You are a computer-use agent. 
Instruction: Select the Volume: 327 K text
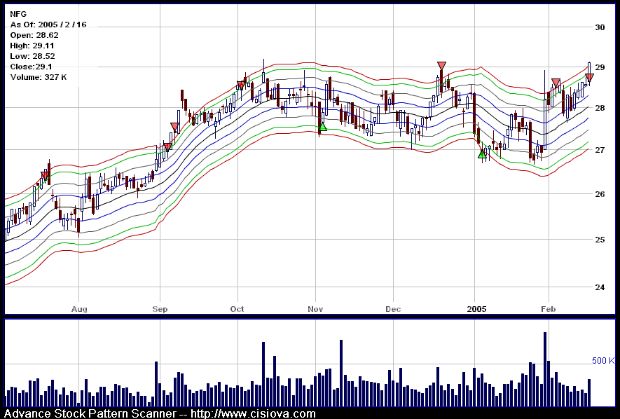39,77
